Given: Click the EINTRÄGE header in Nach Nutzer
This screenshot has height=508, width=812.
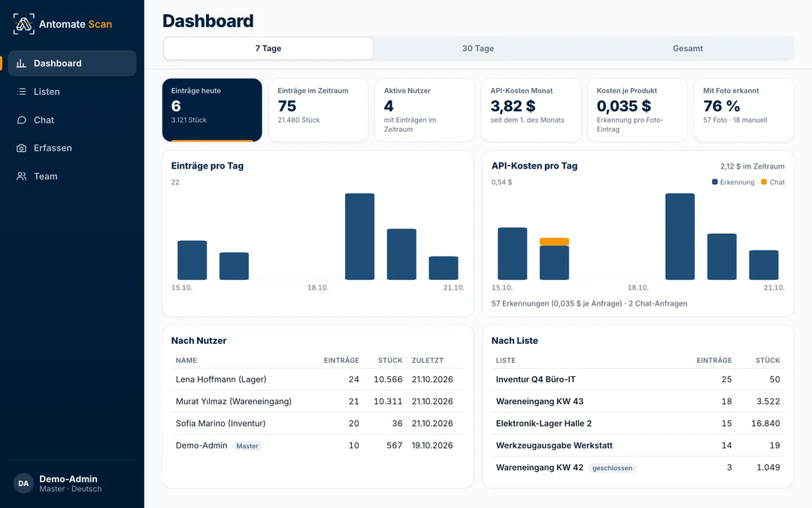Looking at the screenshot, I should coord(341,360).
